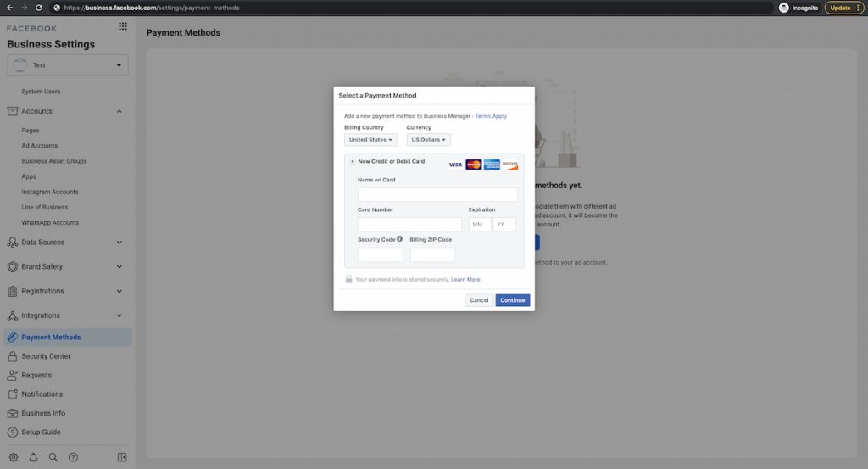The image size is (868, 469).
Task: Click the Visa card logo
Action: coord(455,165)
